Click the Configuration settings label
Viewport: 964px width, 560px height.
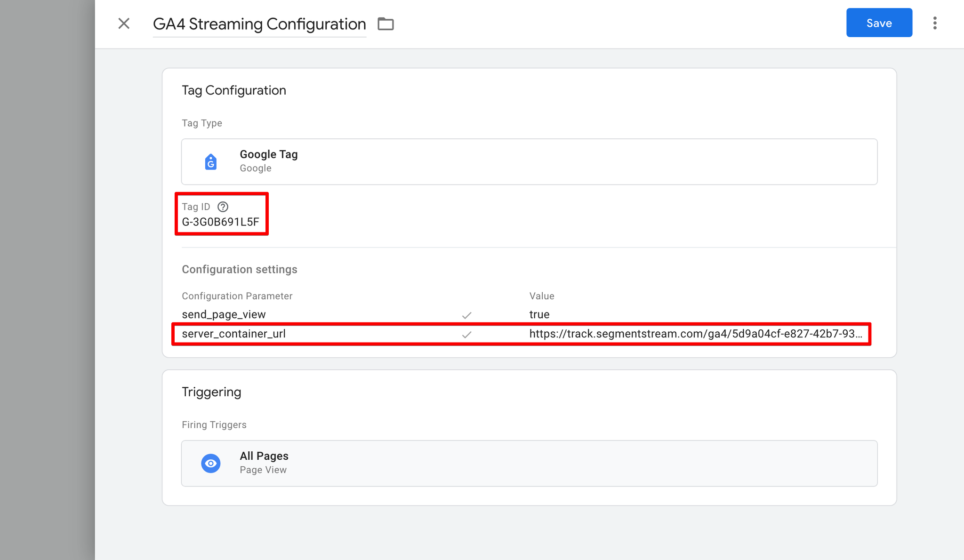pos(240,269)
